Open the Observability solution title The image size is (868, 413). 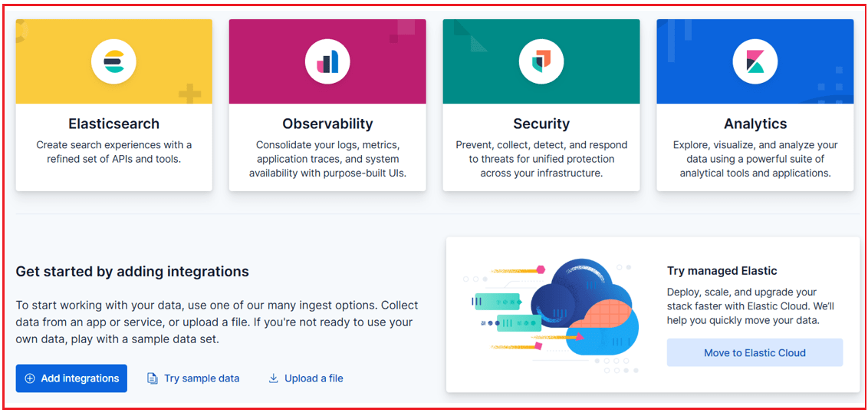click(x=327, y=124)
